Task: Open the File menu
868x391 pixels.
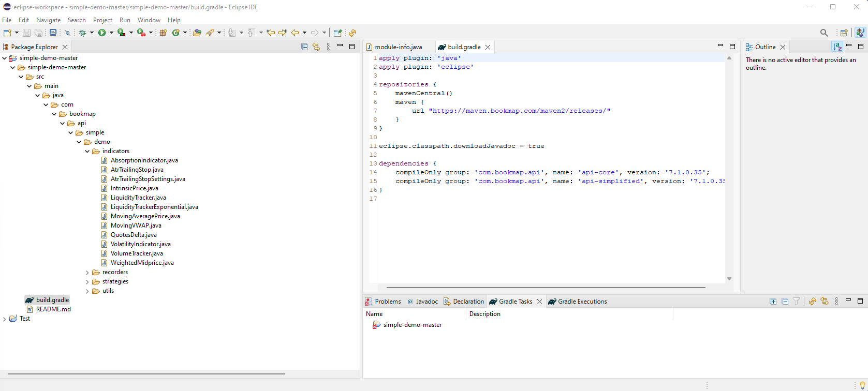Action: coord(7,20)
